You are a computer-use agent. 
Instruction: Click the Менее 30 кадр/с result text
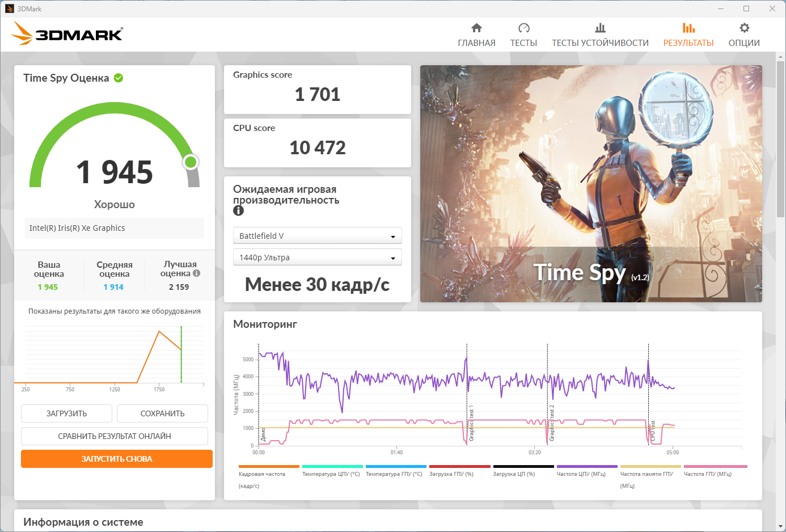click(x=317, y=285)
